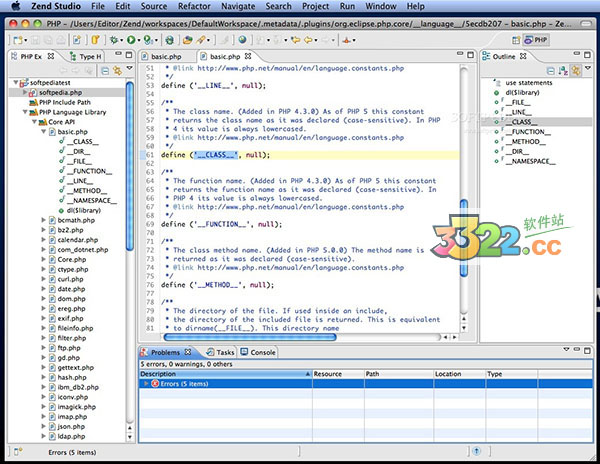Toggle alphabetical sort in Outline
The image size is (600, 464).
point(563,70)
